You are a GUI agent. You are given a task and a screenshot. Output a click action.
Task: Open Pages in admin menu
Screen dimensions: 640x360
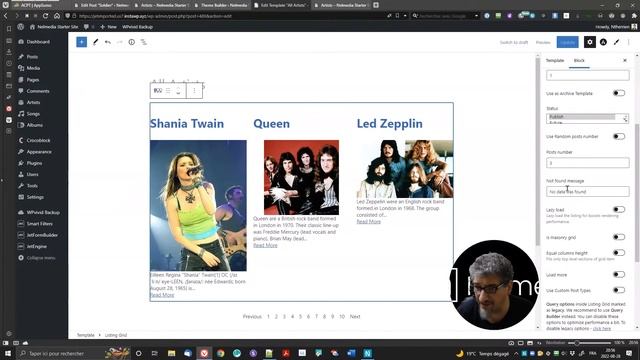33,80
